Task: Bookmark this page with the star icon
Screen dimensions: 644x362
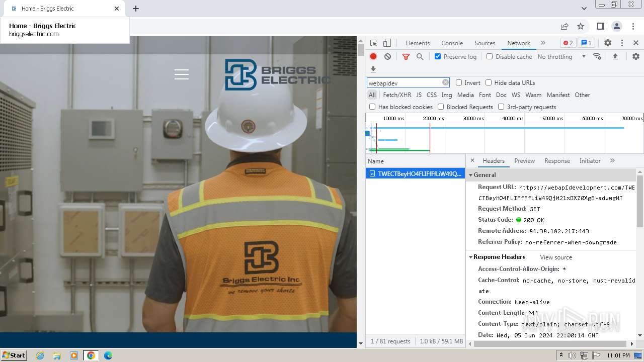Action: 581,26
